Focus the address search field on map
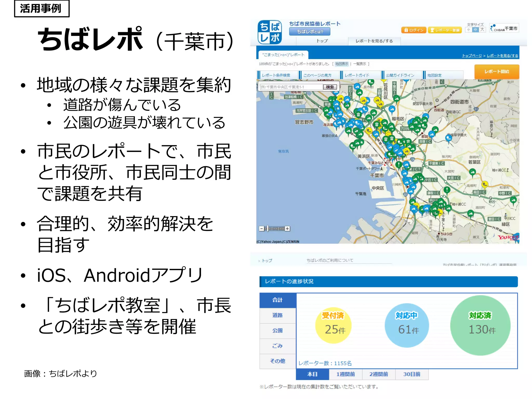Screen dimensions: 532x399 pos(291,87)
